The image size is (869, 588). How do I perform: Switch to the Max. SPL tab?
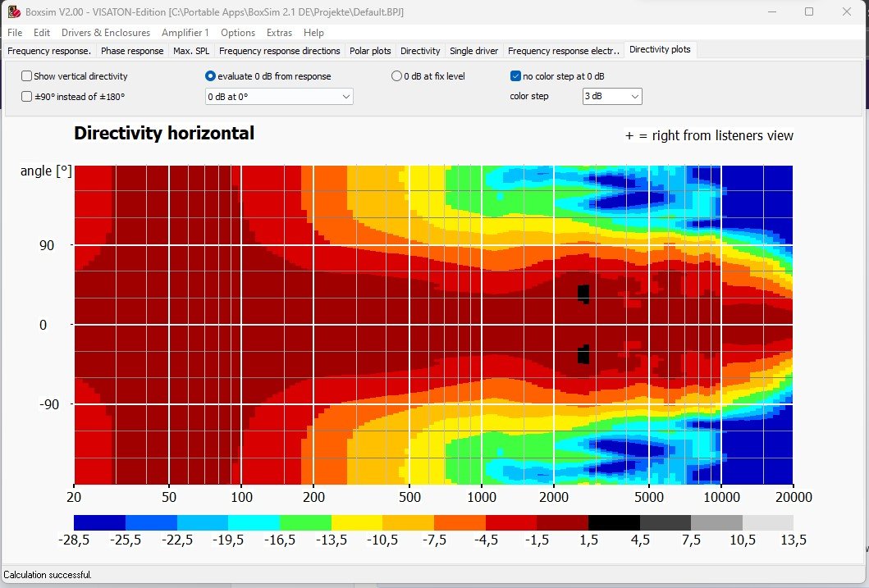[x=191, y=50]
